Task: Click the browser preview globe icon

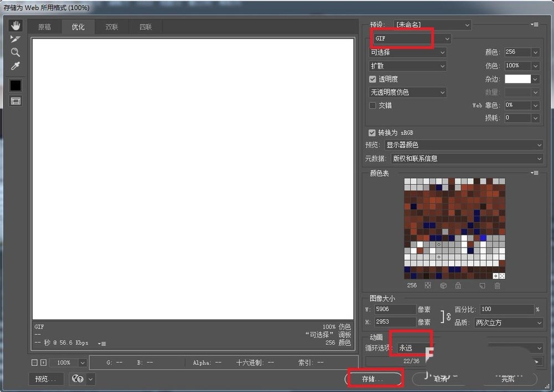Action: (x=78, y=379)
